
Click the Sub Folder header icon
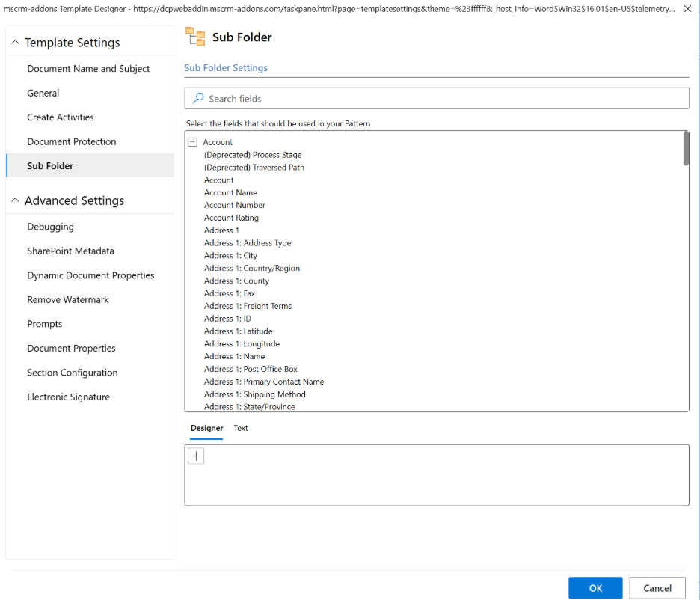coord(195,37)
